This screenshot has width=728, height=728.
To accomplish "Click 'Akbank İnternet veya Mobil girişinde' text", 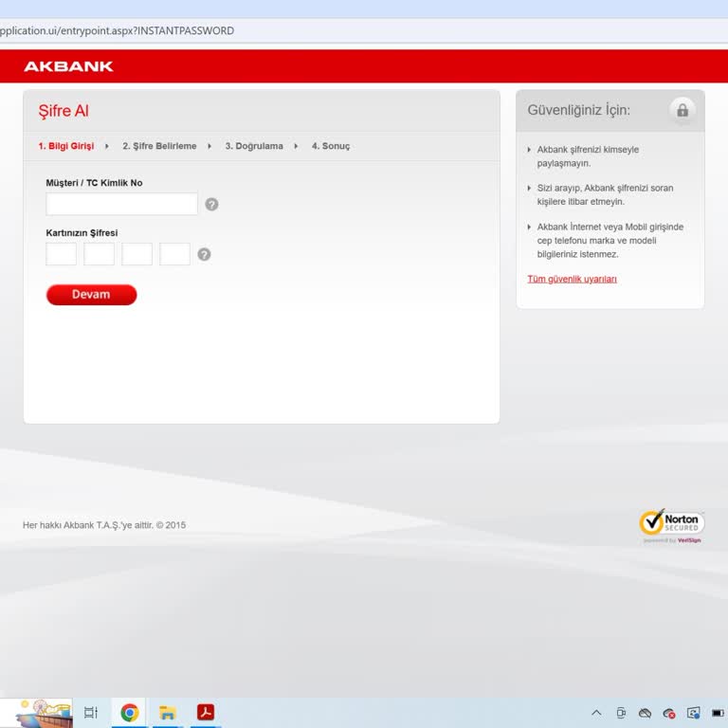I will (x=610, y=227).
